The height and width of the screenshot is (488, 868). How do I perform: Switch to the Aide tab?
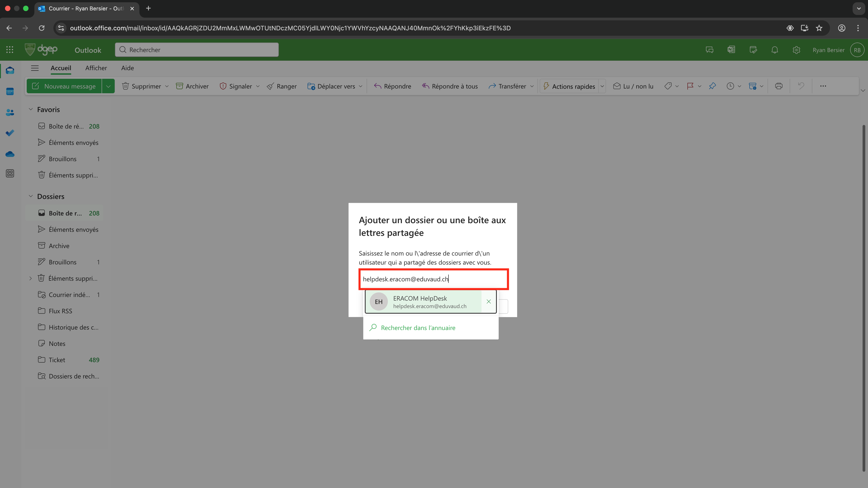coord(127,68)
